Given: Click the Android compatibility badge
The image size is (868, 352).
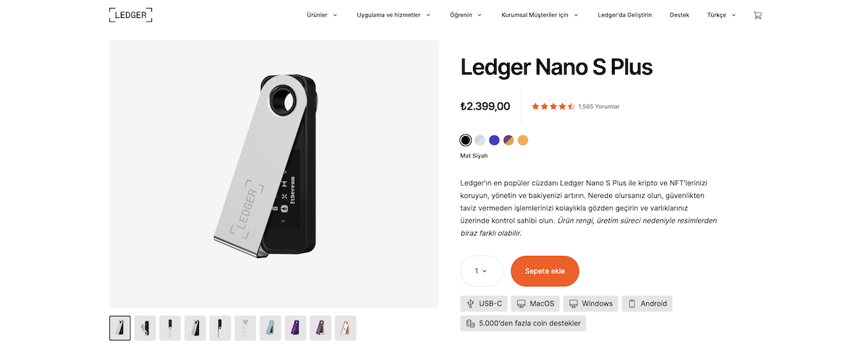Looking at the screenshot, I should (x=647, y=304).
